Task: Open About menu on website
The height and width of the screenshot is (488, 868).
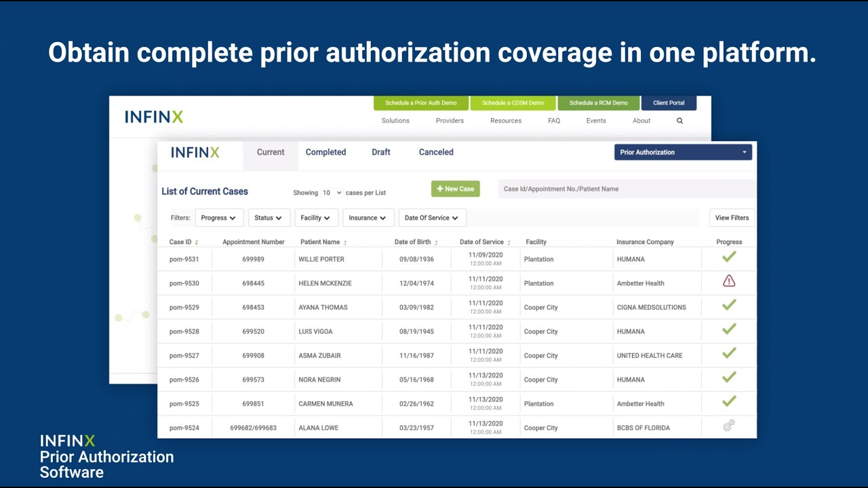Action: click(642, 121)
